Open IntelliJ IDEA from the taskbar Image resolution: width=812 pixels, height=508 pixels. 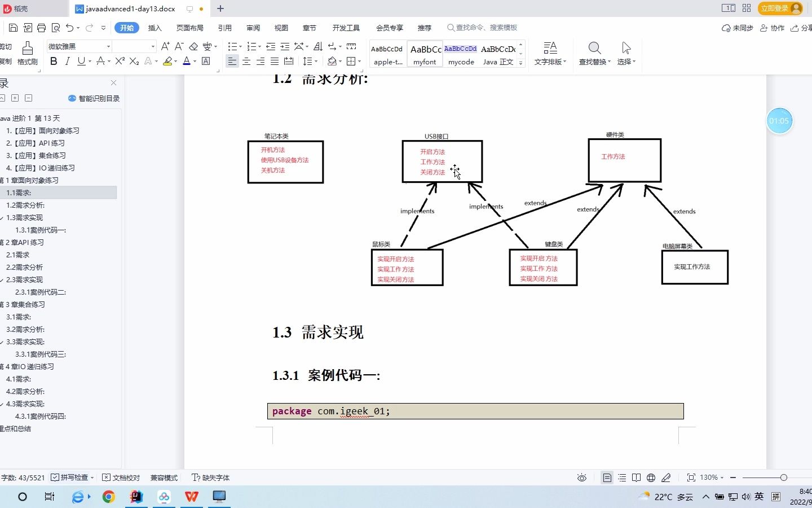pyautogui.click(x=136, y=497)
